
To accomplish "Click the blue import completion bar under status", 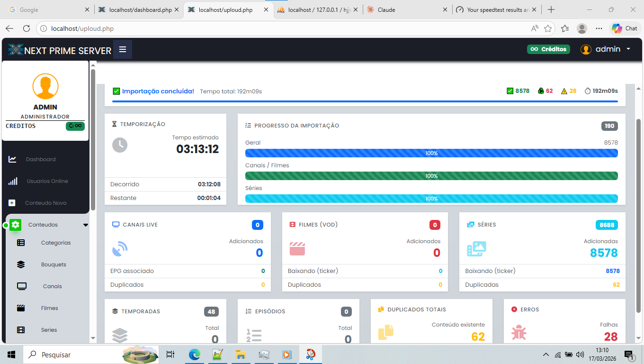I will (365, 101).
